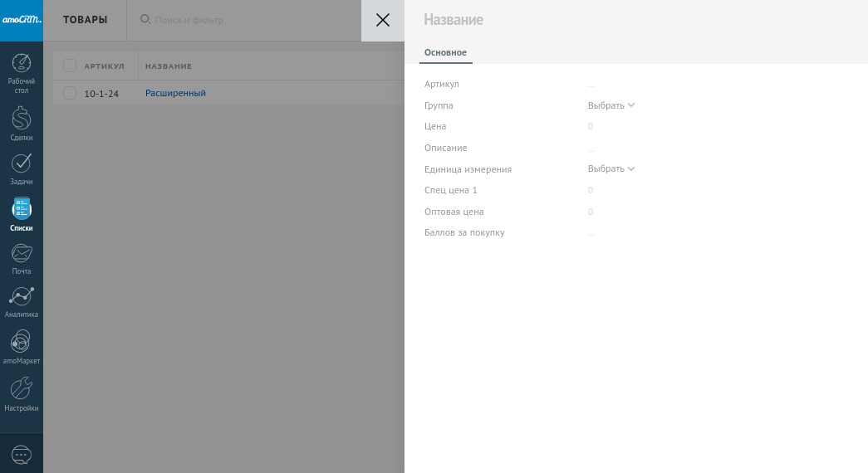Open the Аналитика analytics icon

click(x=22, y=297)
